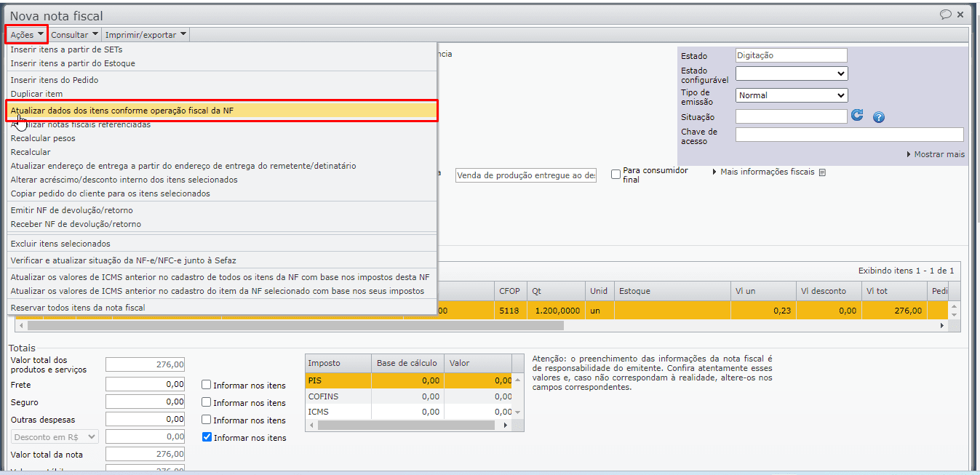Enable Informar nos itens for Frete
The width and height of the screenshot is (980, 475).
pos(207,385)
